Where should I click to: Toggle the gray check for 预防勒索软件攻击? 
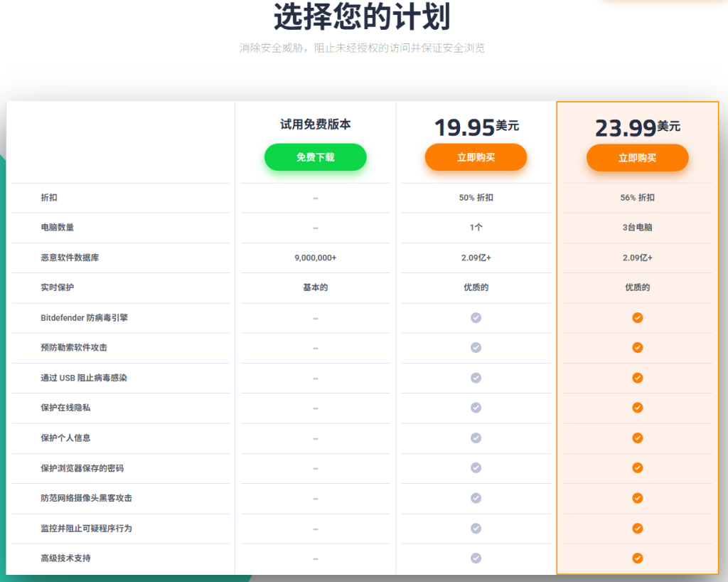pos(475,347)
